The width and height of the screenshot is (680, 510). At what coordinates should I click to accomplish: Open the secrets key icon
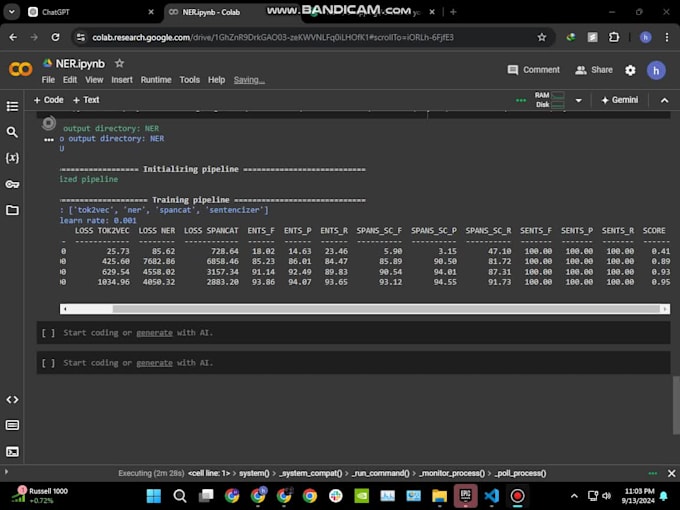click(x=12, y=184)
